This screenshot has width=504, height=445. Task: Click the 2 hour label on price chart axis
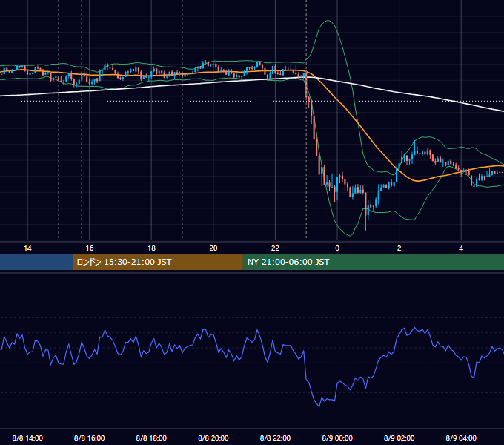coord(399,248)
